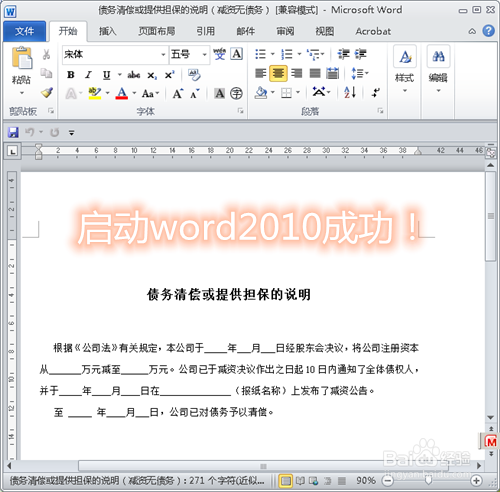The height and width of the screenshot is (492, 500).
Task: Clear formatting with eraser icon
Action: click(x=194, y=75)
